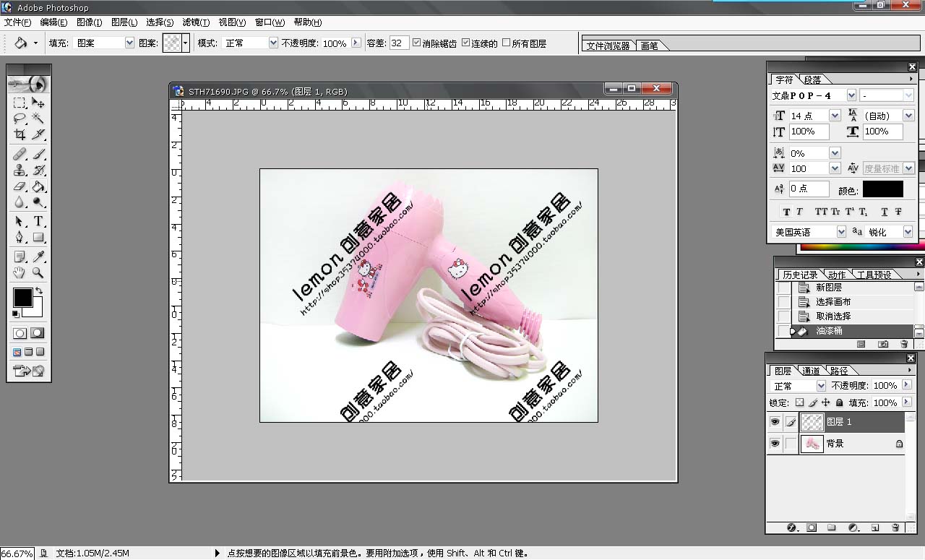The width and height of the screenshot is (925, 560).
Task: Open the leading dropdown (自动)
Action: click(x=908, y=116)
